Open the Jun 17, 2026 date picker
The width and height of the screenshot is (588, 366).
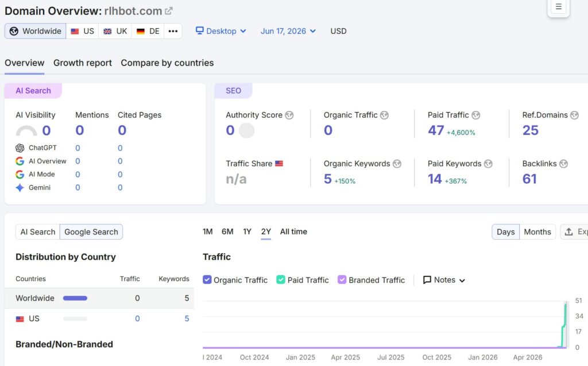288,31
